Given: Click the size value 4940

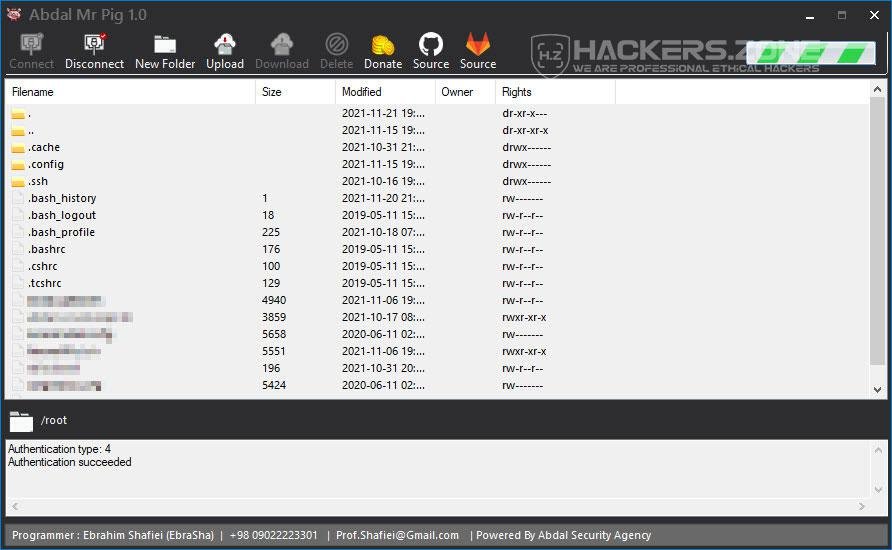Looking at the screenshot, I should [274, 300].
